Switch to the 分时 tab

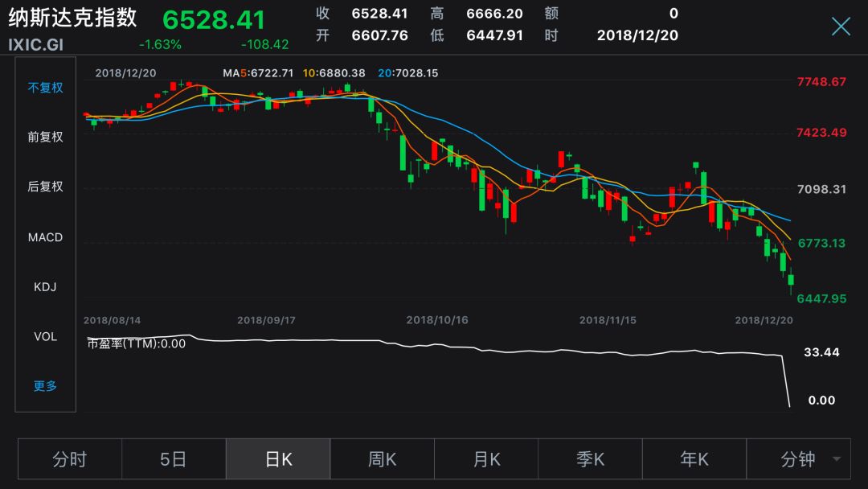point(70,458)
